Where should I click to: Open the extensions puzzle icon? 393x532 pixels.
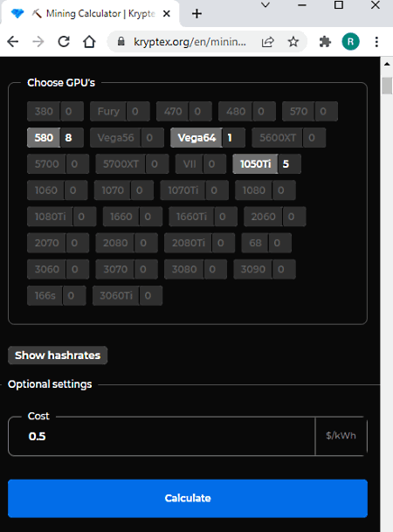tap(325, 42)
